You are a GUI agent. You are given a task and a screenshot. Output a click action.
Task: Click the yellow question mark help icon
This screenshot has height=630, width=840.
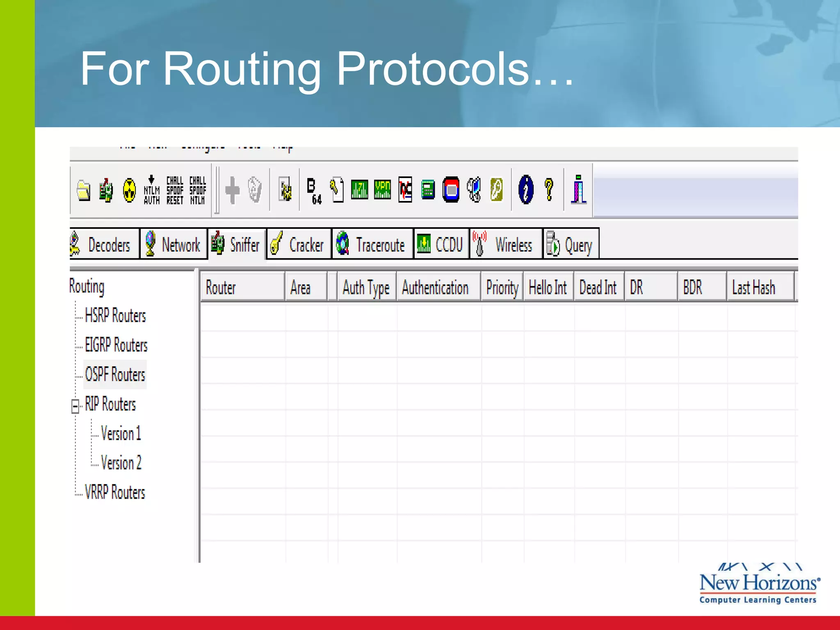coord(549,189)
